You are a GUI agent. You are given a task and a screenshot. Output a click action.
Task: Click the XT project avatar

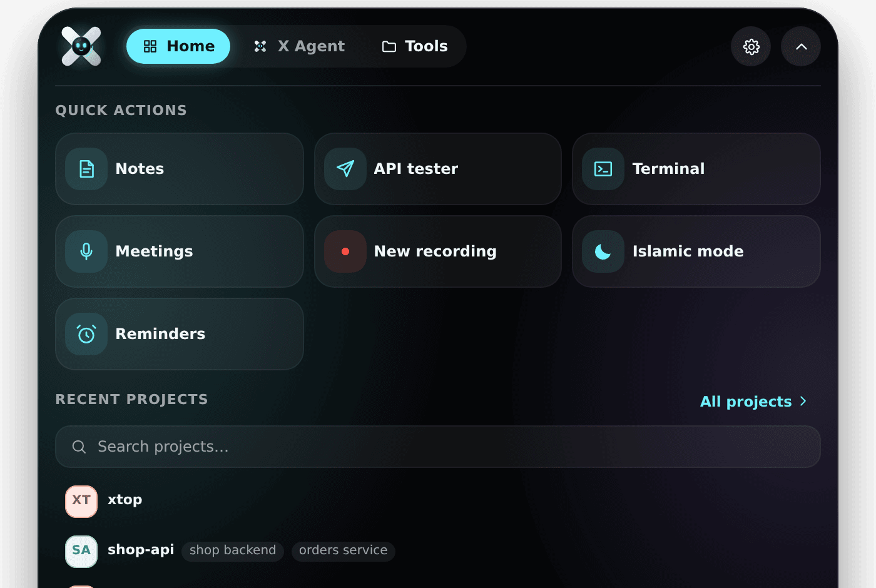click(81, 502)
